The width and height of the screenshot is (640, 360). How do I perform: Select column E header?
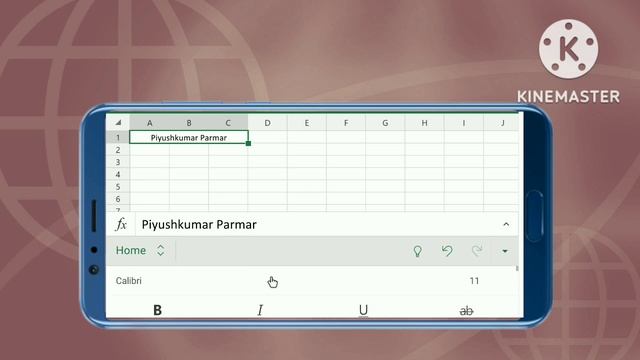[x=307, y=123]
